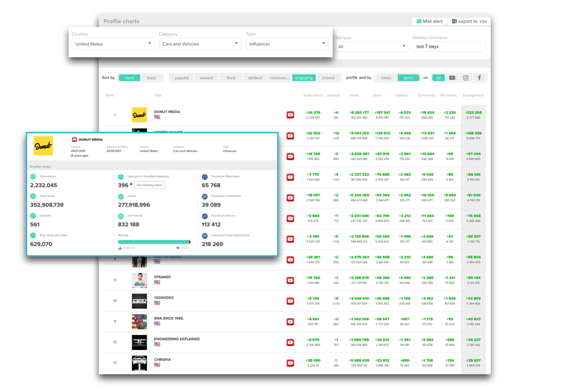Click 1320VIDEO channel thumbnail

[140, 301]
